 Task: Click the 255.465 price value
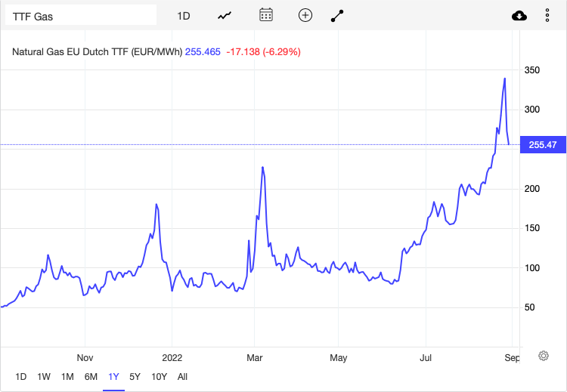[x=203, y=51]
